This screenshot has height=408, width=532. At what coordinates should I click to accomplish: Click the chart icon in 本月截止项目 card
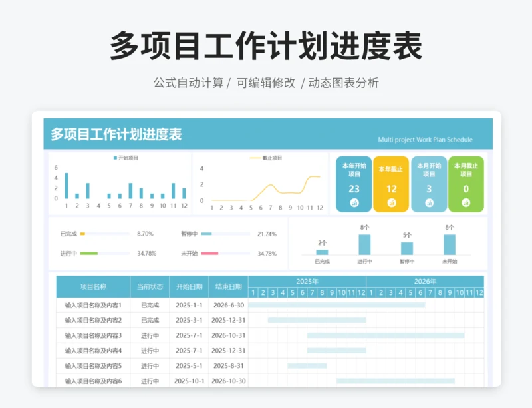coord(466,203)
